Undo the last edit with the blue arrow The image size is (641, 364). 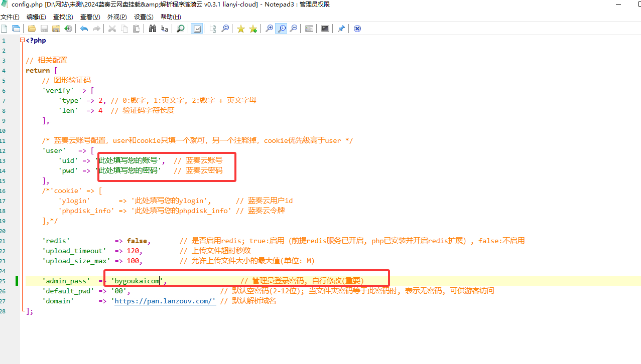(84, 29)
